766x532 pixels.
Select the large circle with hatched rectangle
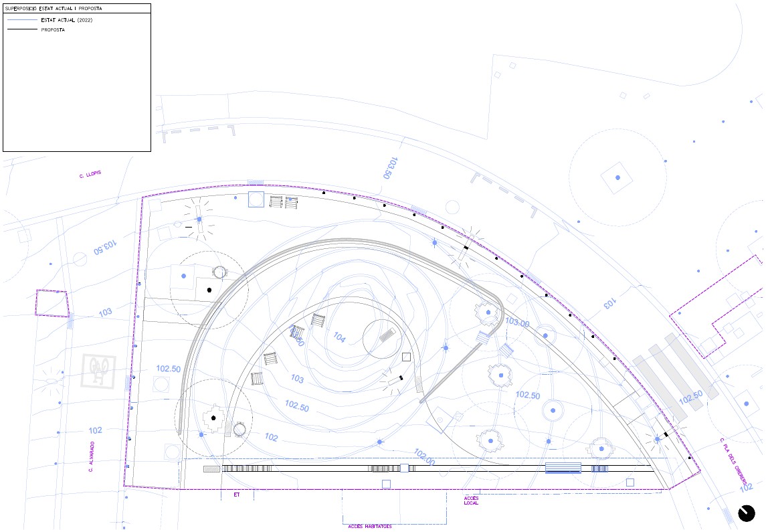(x=383, y=339)
